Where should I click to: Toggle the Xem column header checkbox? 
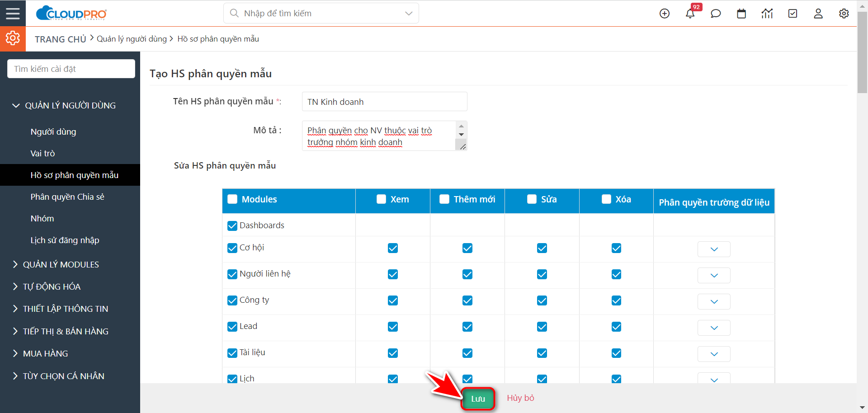click(382, 199)
